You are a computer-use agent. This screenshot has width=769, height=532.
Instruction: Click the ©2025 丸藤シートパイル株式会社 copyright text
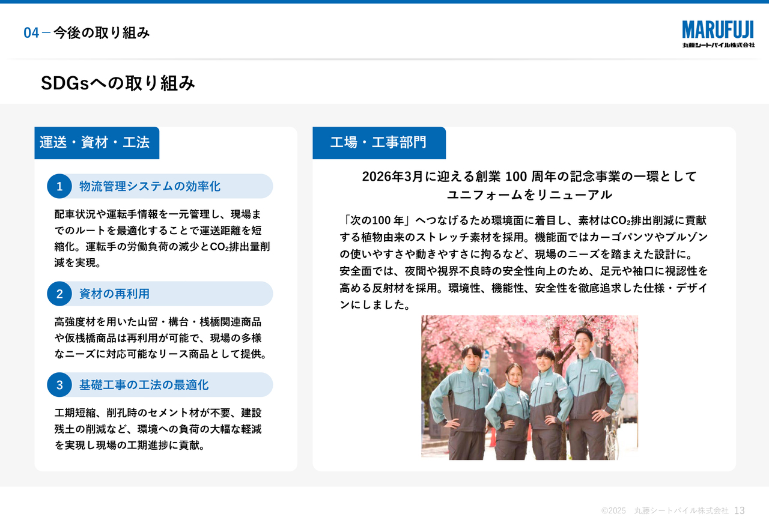[664, 510]
